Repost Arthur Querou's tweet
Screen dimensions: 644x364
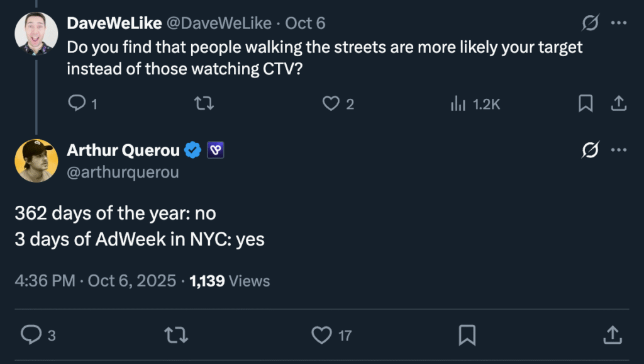(176, 335)
